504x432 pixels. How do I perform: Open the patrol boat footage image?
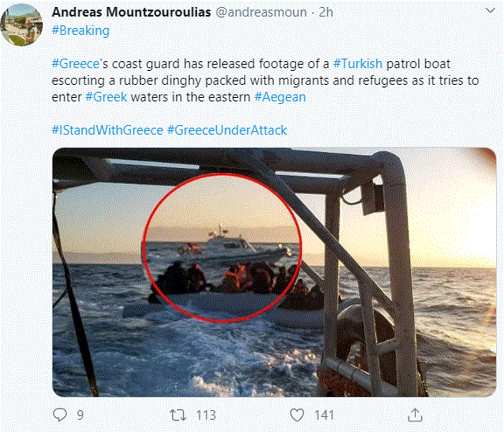click(x=274, y=272)
